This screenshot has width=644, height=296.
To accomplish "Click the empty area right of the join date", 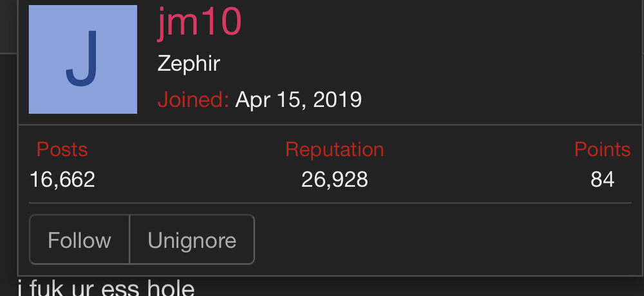I will point(502,100).
